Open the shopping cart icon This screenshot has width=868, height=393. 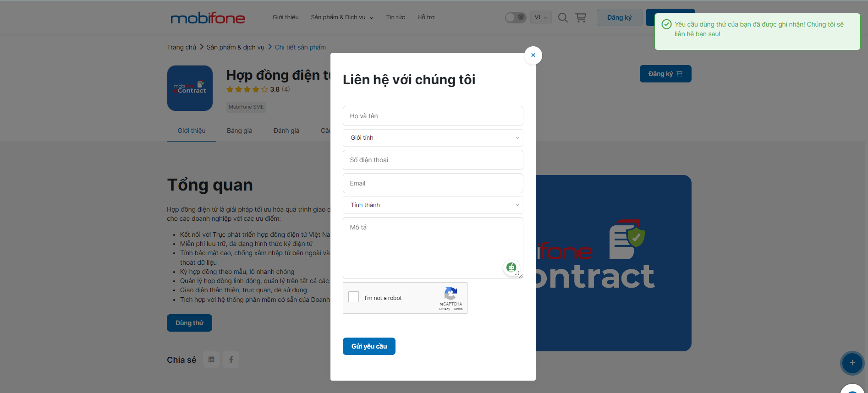click(x=581, y=17)
